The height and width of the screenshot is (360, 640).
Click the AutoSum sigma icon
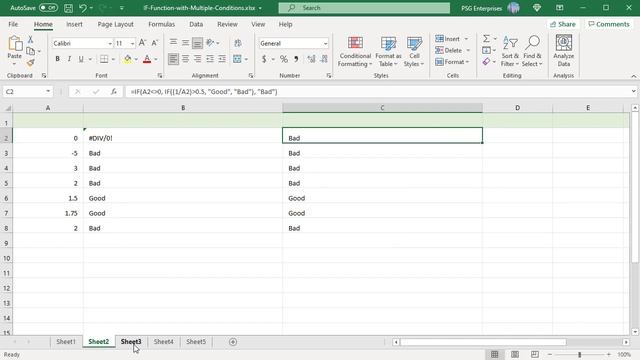pos(486,39)
